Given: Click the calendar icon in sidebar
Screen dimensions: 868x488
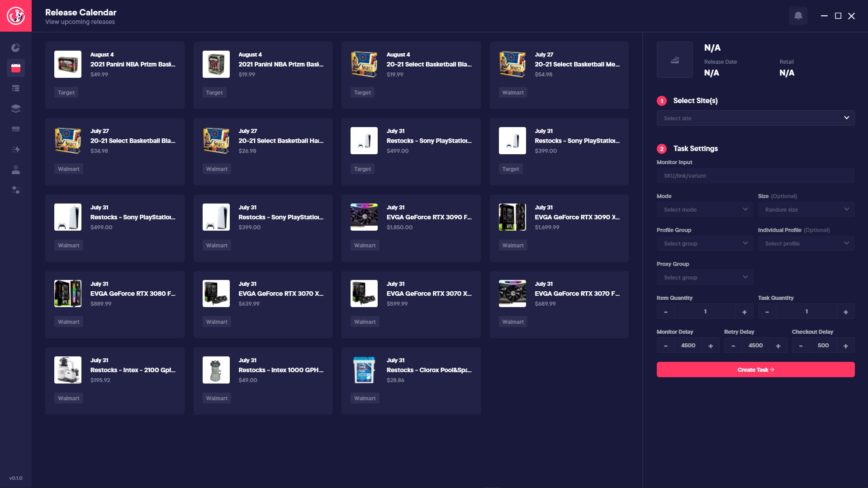Looking at the screenshot, I should [16, 68].
